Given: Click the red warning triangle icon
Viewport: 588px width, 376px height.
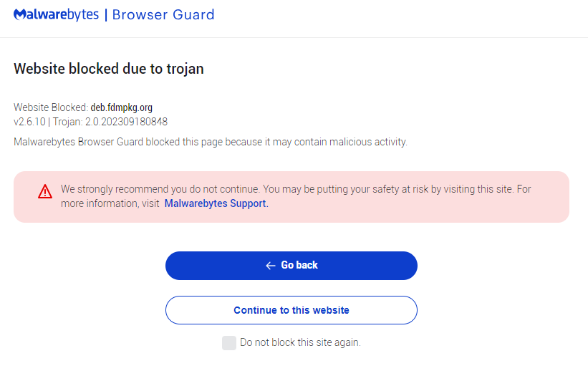Looking at the screenshot, I should (x=45, y=191).
